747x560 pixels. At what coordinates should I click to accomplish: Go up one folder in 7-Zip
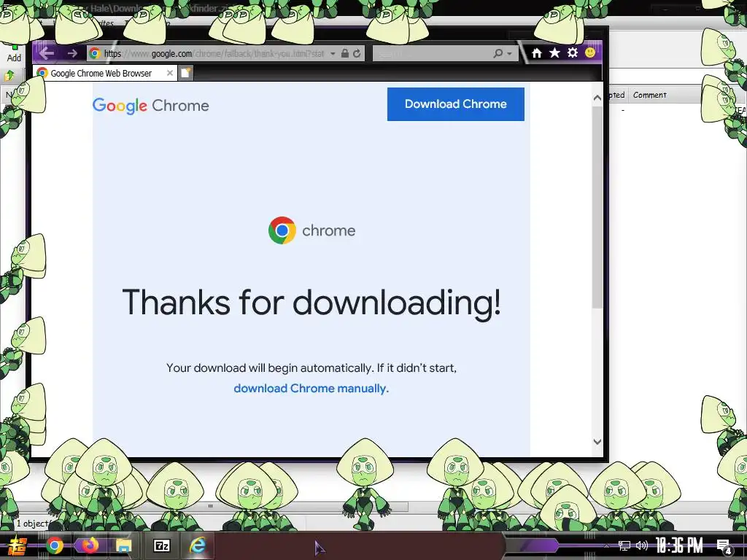click(x=9, y=75)
